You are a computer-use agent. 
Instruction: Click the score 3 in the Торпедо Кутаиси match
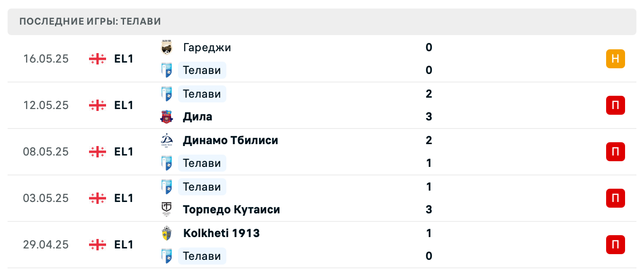[429, 210]
